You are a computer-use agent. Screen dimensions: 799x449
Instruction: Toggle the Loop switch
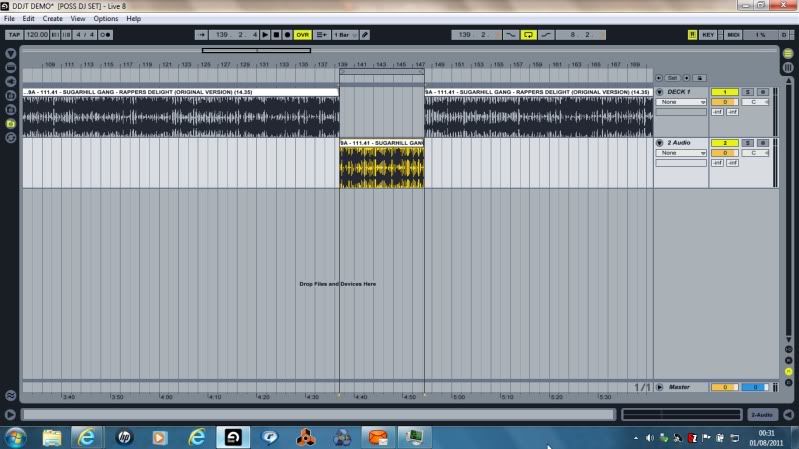point(529,34)
